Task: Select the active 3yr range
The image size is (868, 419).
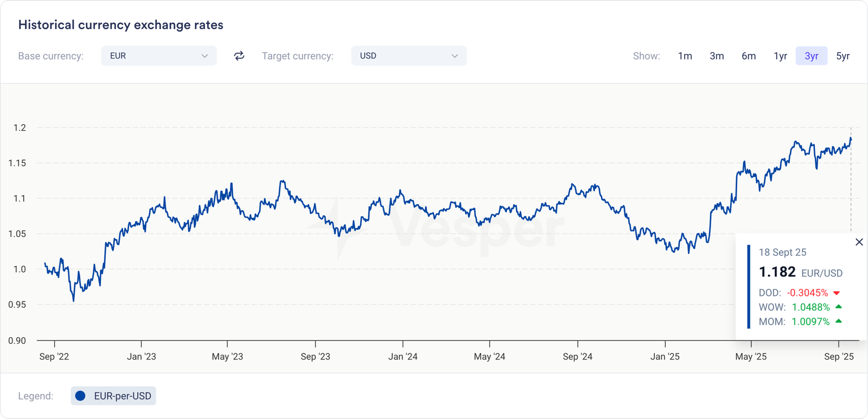Action: 811,56
